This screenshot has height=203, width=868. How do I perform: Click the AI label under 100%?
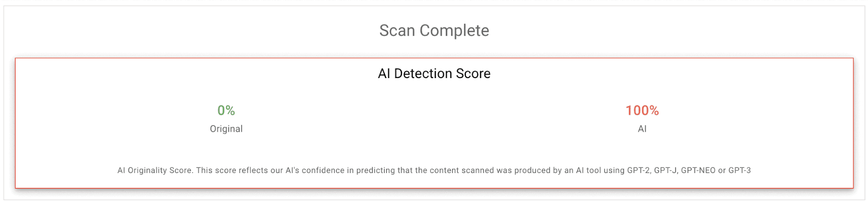click(x=642, y=129)
